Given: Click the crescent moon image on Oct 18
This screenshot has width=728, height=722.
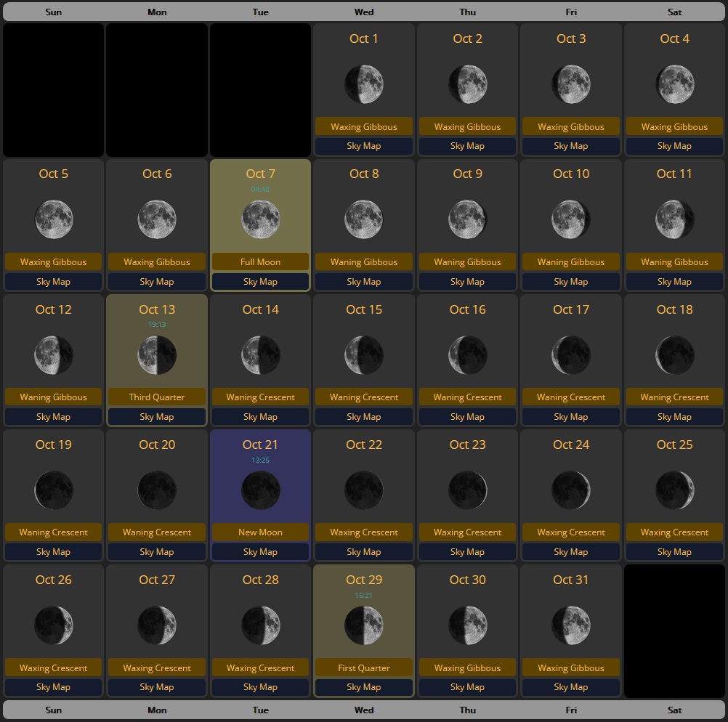Looking at the screenshot, I should coord(674,354).
